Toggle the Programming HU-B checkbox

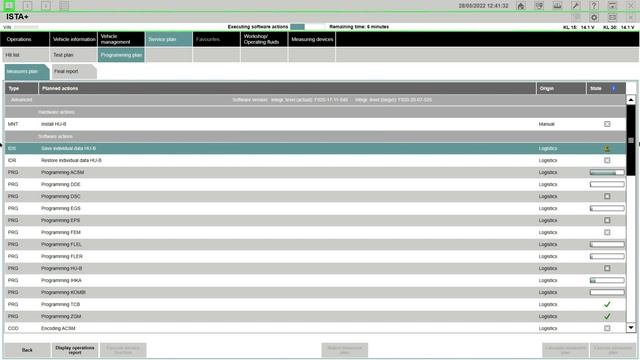[607, 268]
